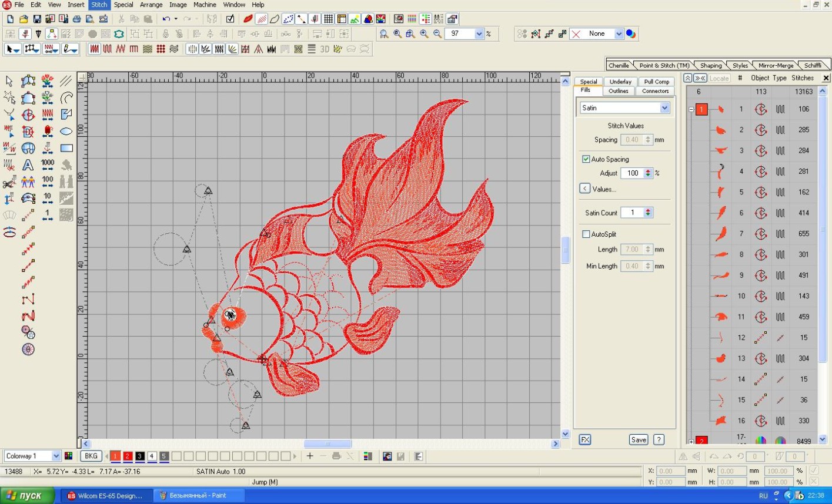The height and width of the screenshot is (504, 832).
Task: Switch to the Underlay tab
Action: [x=620, y=82]
